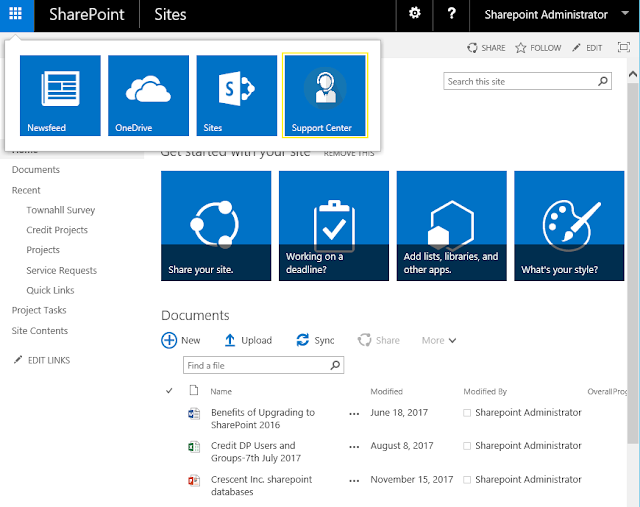Open Recent in left navigation
640x507 pixels.
tap(26, 190)
